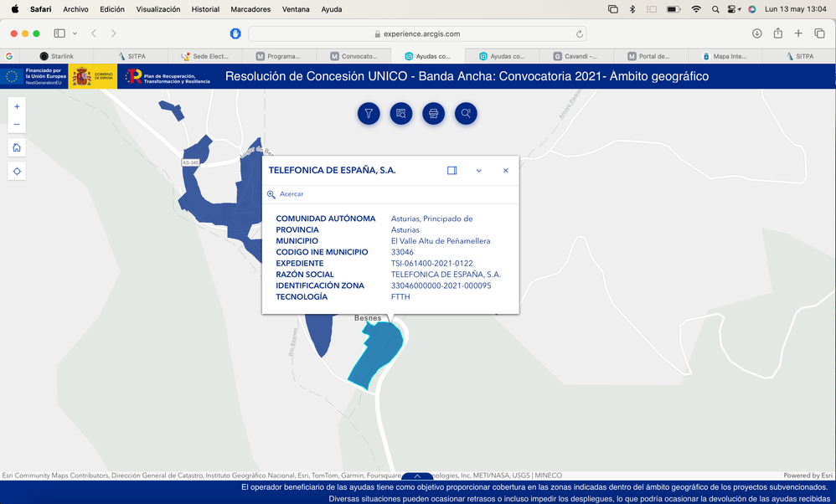Zoom out using the minus map control
Image resolution: width=836 pixels, height=504 pixels.
pyautogui.click(x=16, y=124)
